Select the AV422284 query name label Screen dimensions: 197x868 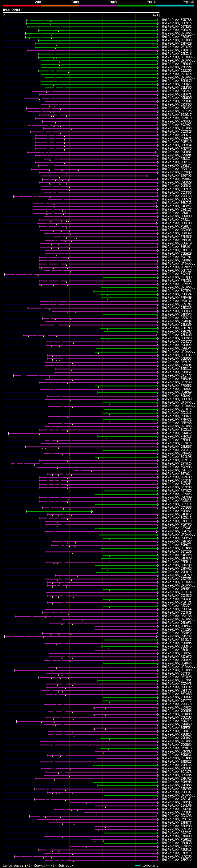pyautogui.click(x=11, y=10)
